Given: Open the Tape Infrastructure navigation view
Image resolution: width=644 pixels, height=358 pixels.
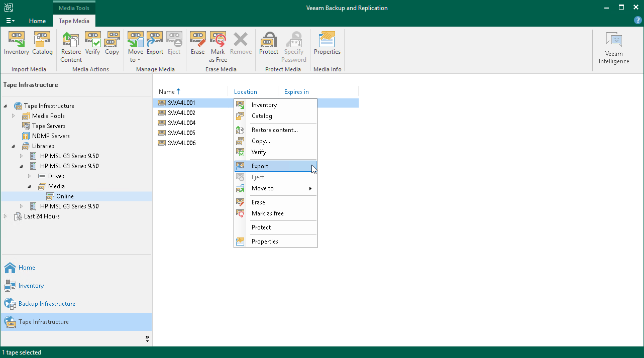Looking at the screenshot, I should coord(76,322).
